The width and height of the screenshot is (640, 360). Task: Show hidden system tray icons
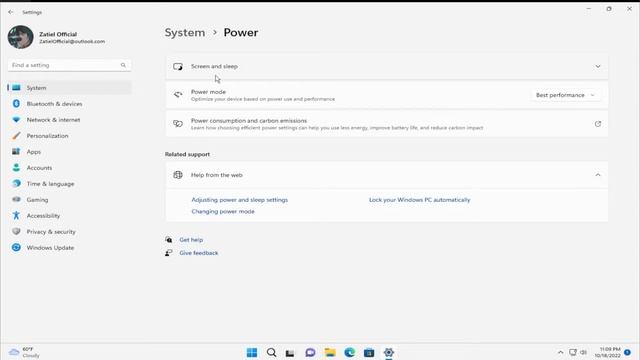click(560, 352)
